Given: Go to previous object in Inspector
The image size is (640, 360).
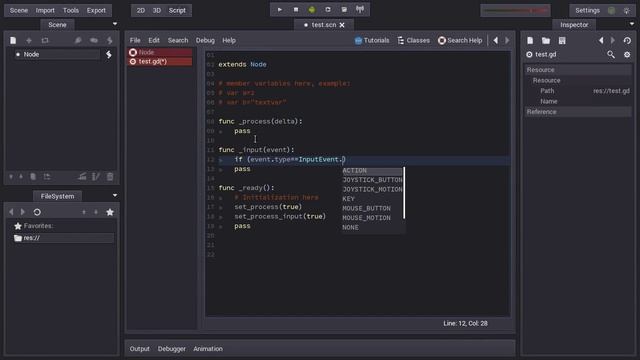Looking at the screenshot, I should pyautogui.click(x=601, y=40).
